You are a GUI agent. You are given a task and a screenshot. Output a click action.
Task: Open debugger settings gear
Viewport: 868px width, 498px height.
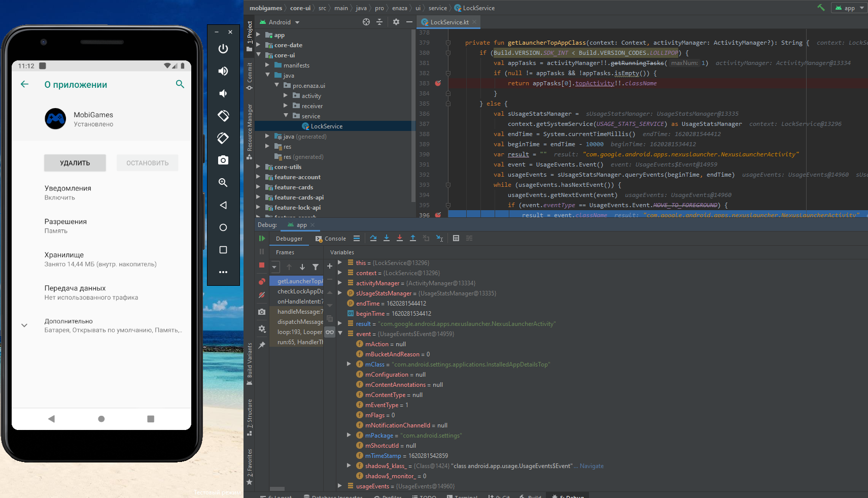point(262,328)
